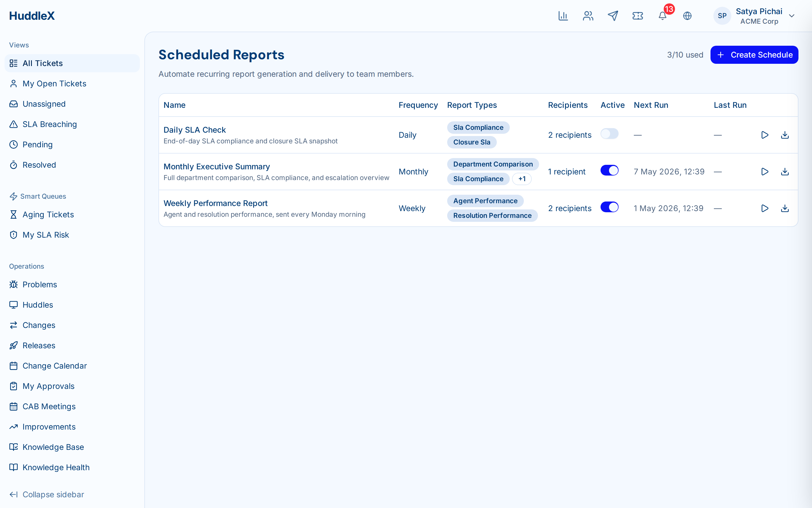Open CAB Meetings
Image resolution: width=812 pixels, height=508 pixels.
72,406
